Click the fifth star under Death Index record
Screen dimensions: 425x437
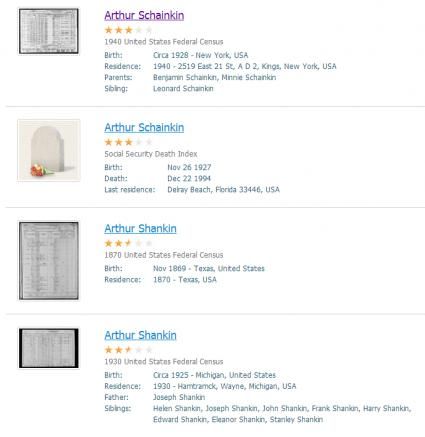[149, 142]
